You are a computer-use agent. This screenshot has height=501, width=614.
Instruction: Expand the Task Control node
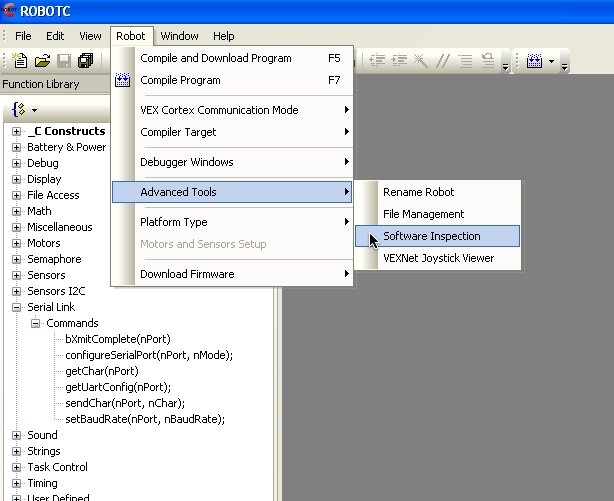(x=16, y=467)
